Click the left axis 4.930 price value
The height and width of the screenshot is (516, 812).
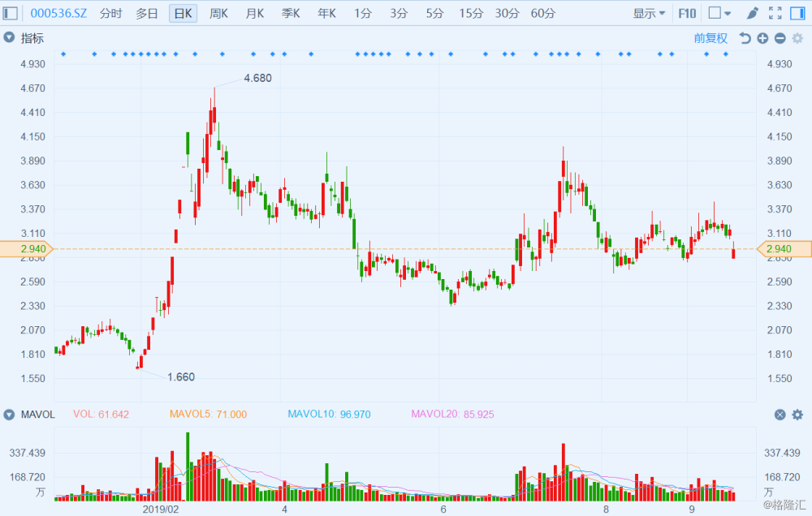[32, 64]
